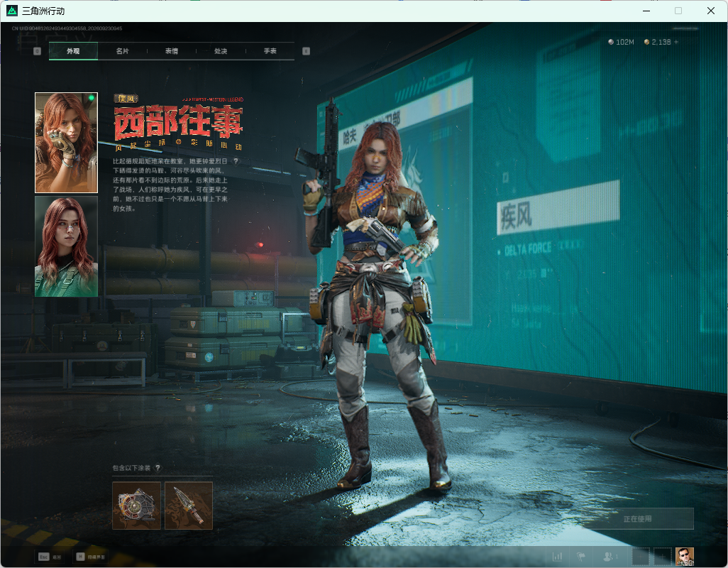Close the 三角洲行动 window
The width and height of the screenshot is (728, 568).
711,11
